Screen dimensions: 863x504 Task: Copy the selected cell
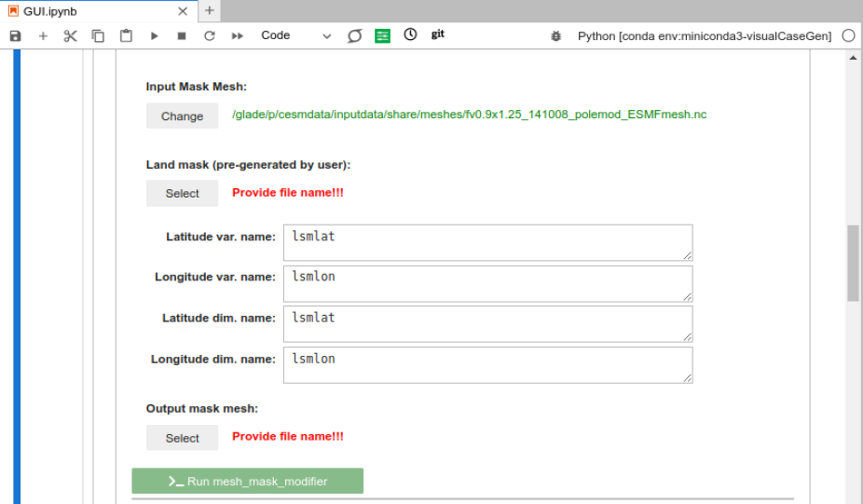pyautogui.click(x=98, y=35)
